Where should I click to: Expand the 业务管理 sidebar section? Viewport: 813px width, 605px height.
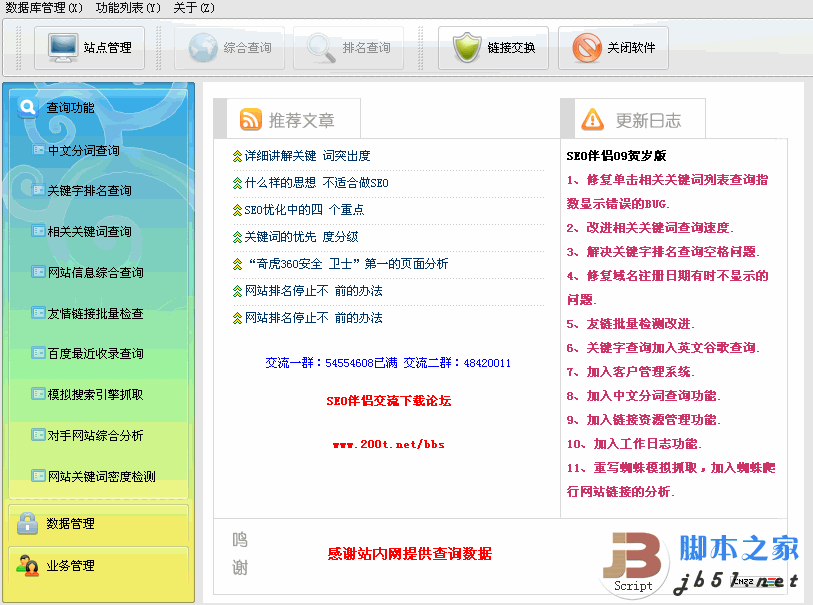pos(71,566)
